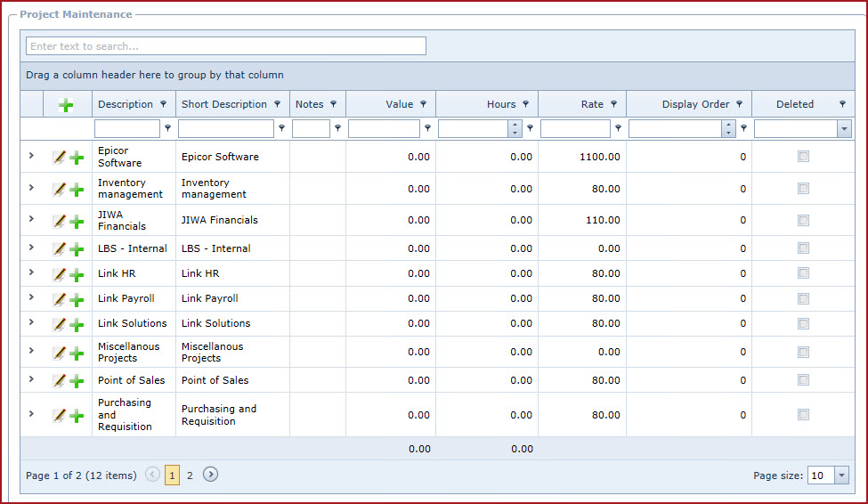This screenshot has width=868, height=504.
Task: Open the Deleted filter dropdown
Action: point(844,129)
